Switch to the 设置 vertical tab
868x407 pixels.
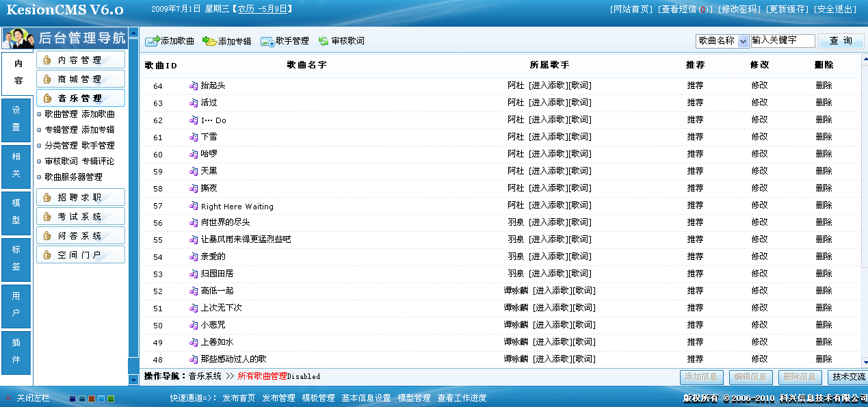click(16, 119)
